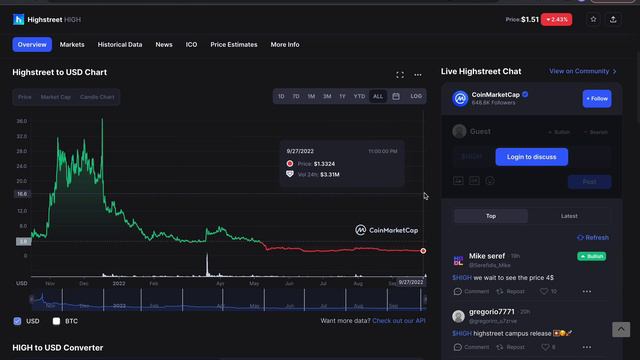Viewport: 640px width, 360px height.
Task: Select the ALL time range
Action: (x=378, y=96)
